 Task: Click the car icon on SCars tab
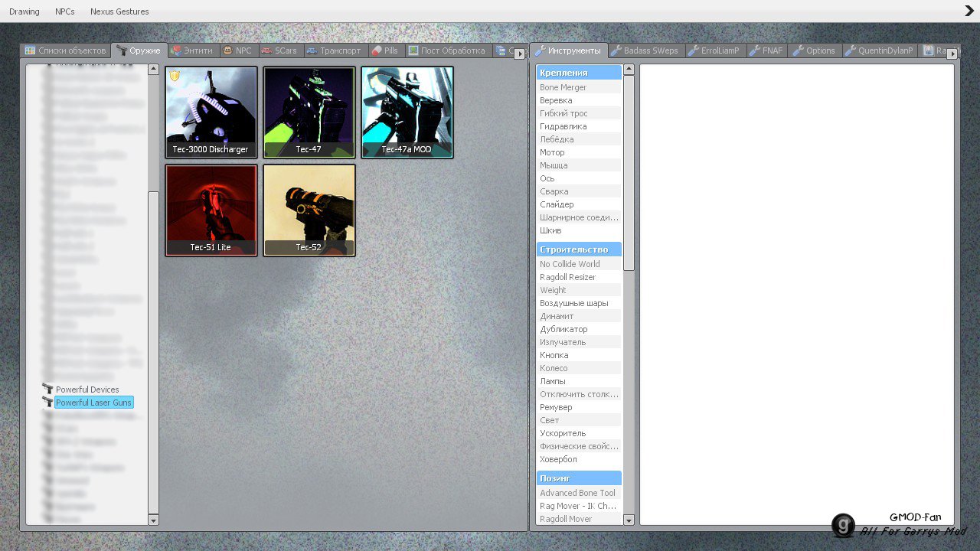pos(266,51)
